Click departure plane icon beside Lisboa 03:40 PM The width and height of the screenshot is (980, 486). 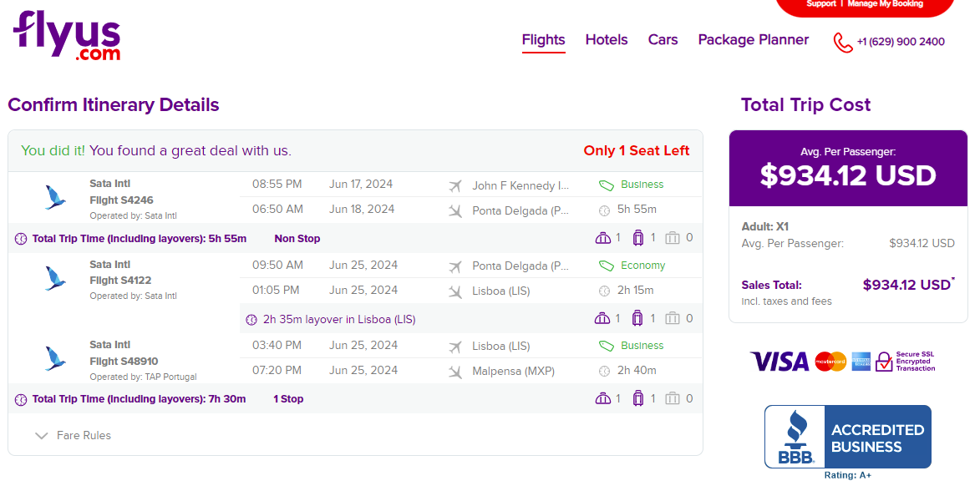pyautogui.click(x=455, y=347)
